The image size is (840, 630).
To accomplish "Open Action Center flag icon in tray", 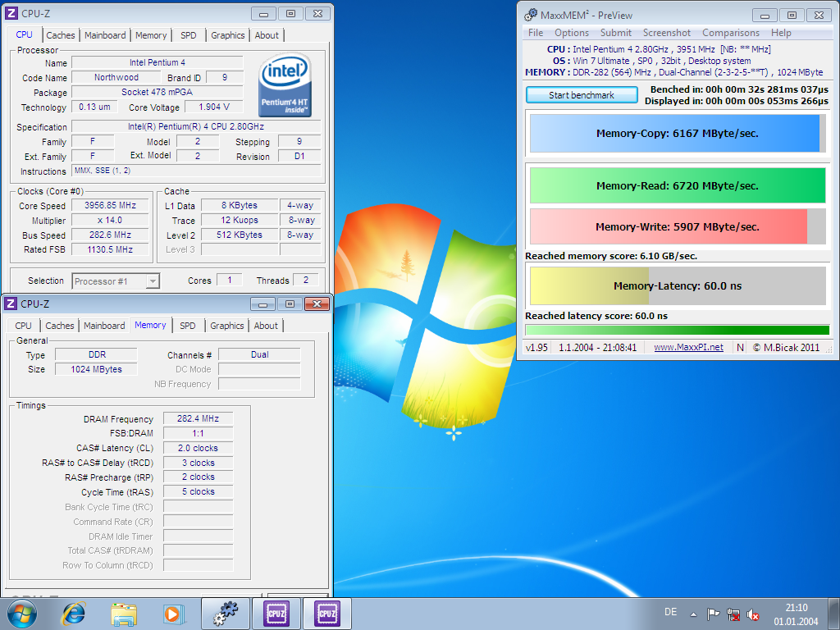I will pos(713,614).
